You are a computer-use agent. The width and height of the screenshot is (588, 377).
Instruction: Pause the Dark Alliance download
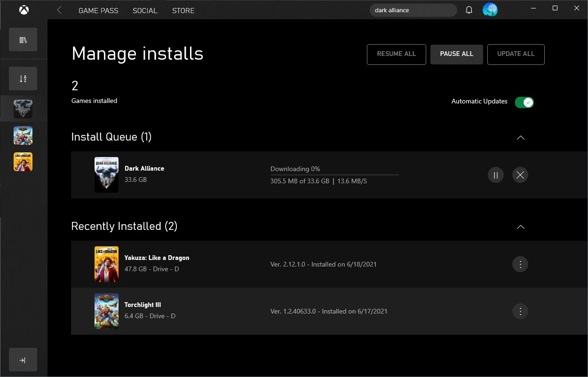pyautogui.click(x=495, y=175)
